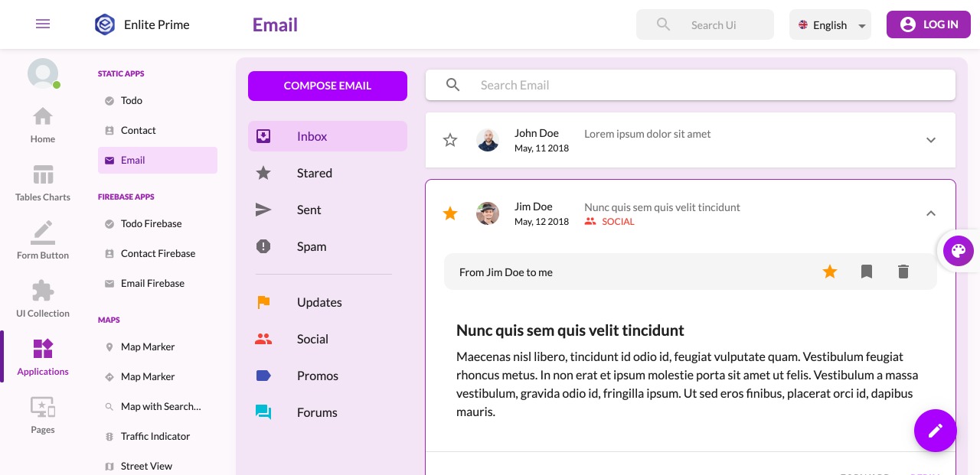Open Map with Search item
The height and width of the screenshot is (475, 980).
click(x=158, y=406)
